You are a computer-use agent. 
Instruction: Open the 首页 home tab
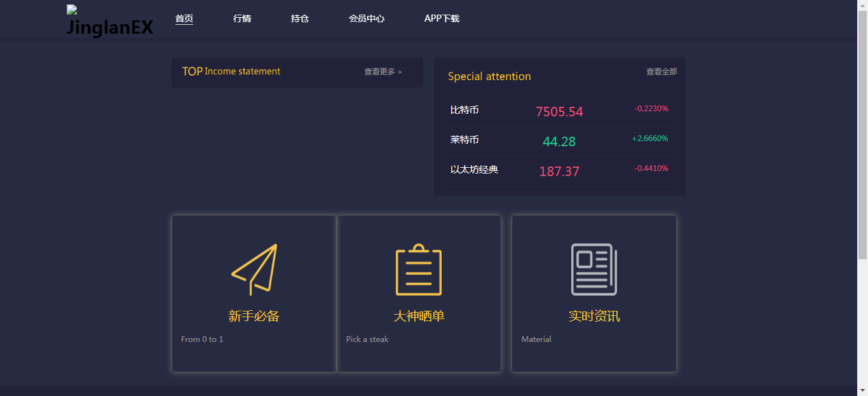click(x=184, y=18)
